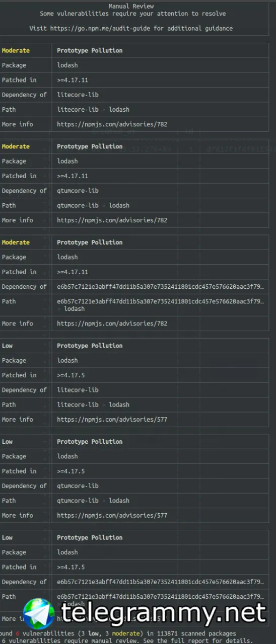Click the yellow '3 moderate' count in summary
The image size is (276, 644).
(118, 633)
